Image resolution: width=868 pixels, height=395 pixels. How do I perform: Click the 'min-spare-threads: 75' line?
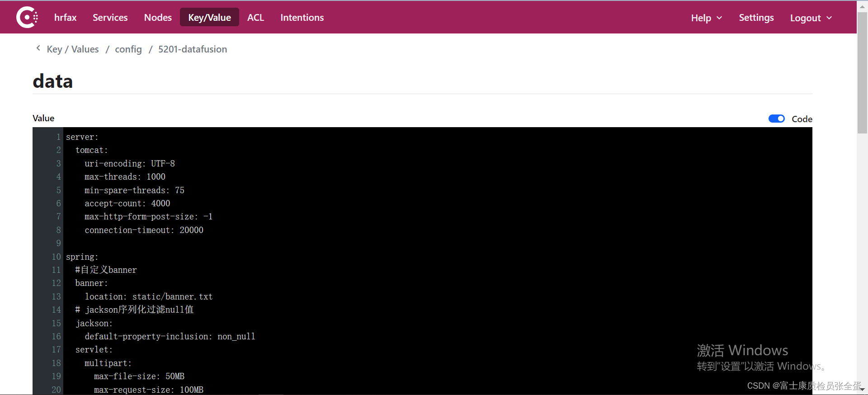click(134, 190)
